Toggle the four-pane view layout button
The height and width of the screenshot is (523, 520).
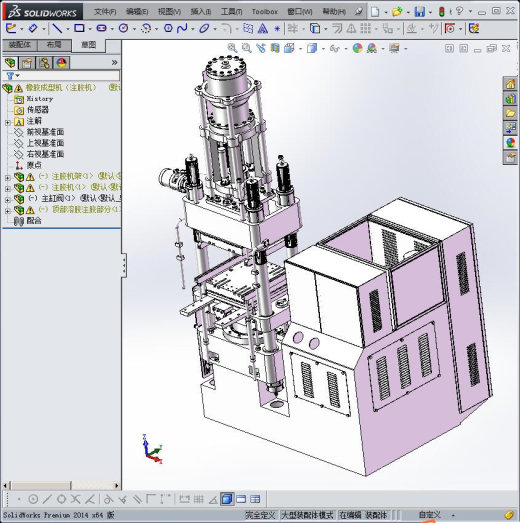pyautogui.click(x=255, y=499)
